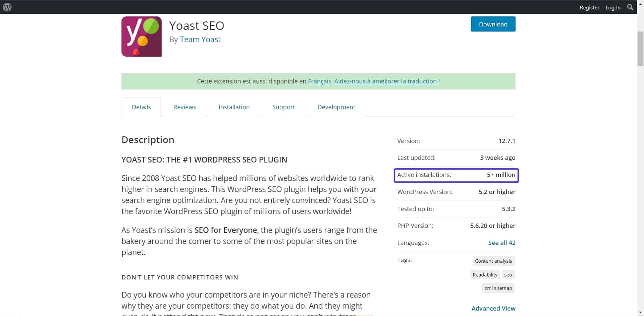Screen dimensions: 644x316
Task: Click See all 42 languages
Action: (502, 243)
